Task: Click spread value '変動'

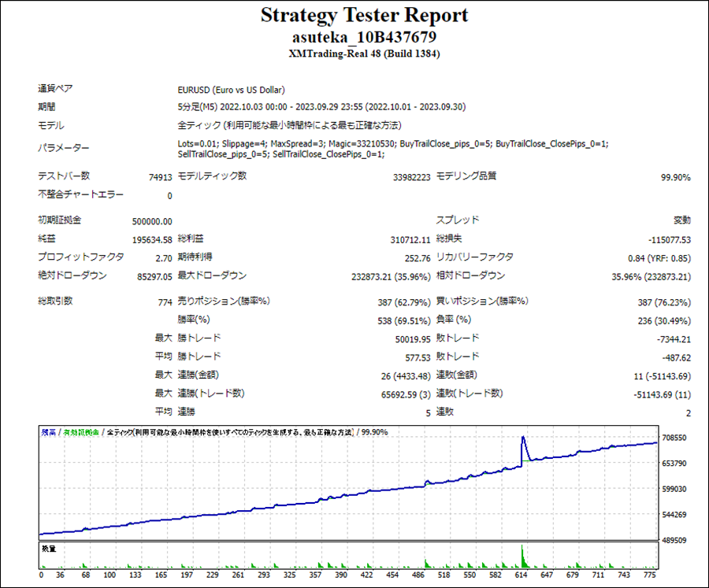Action: (x=682, y=220)
